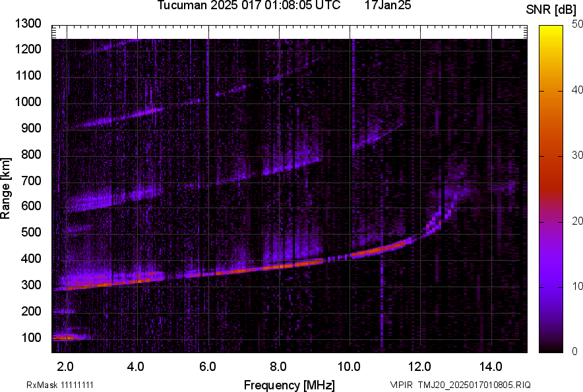Viewport: 583px width, 392px height.
Task: Click range tick label '400'
Action: tap(31, 258)
